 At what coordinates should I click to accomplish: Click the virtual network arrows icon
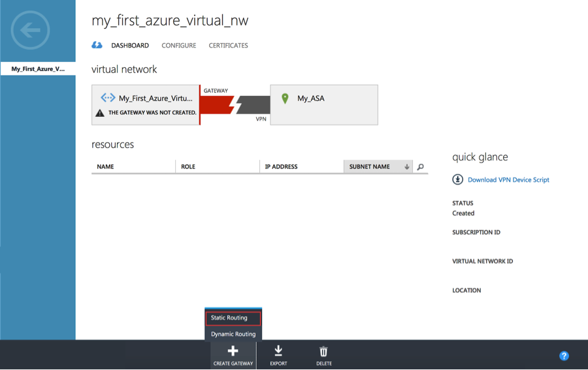click(x=108, y=98)
